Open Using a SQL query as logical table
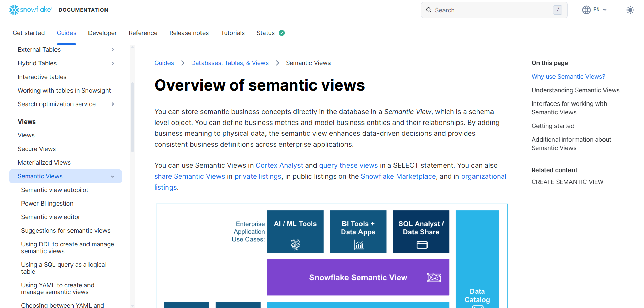Image resolution: width=644 pixels, height=308 pixels. pos(64,268)
